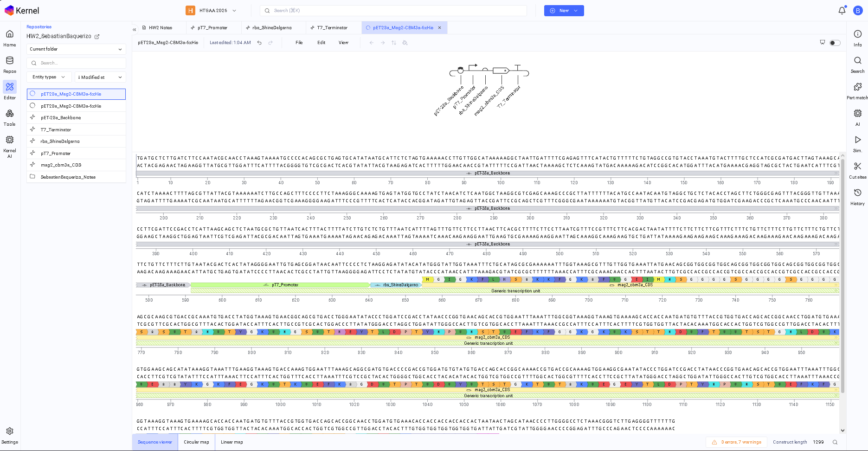868x451 pixels.
Task: Select the highlighted pET28a_Mag2-CBM3a-6xHis file
Action: (76, 94)
